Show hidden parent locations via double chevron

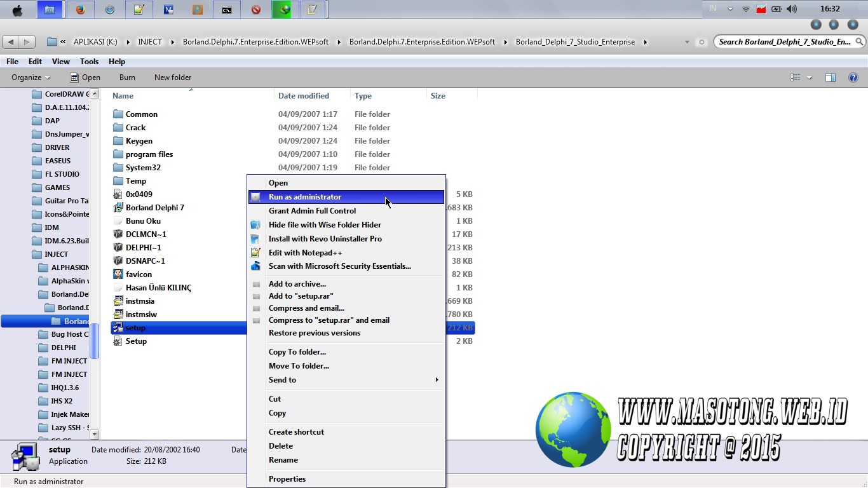tap(63, 42)
